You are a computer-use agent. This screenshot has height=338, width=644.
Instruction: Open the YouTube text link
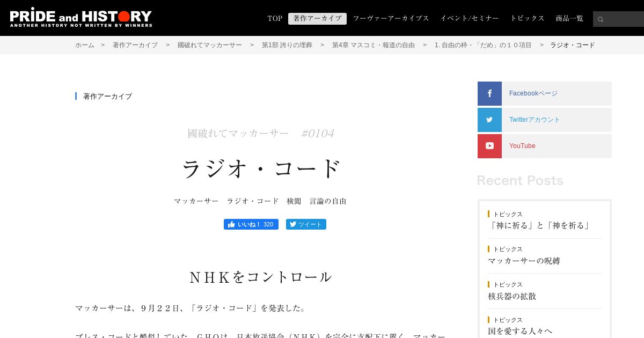(x=522, y=146)
